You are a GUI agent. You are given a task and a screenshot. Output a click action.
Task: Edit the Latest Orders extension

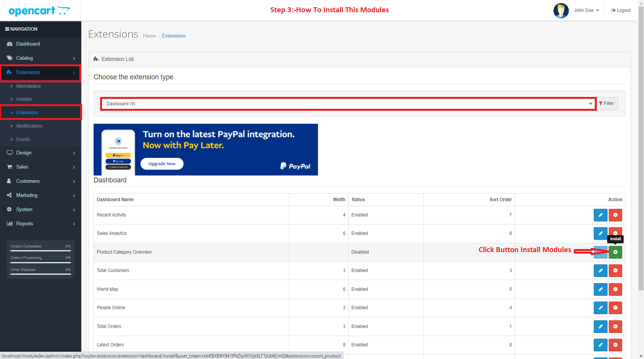600,345
